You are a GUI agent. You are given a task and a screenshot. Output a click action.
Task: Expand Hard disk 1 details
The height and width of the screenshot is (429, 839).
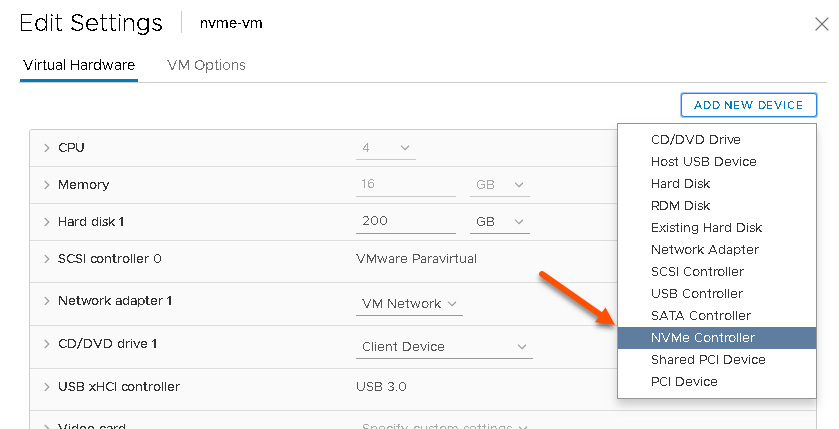(47, 221)
